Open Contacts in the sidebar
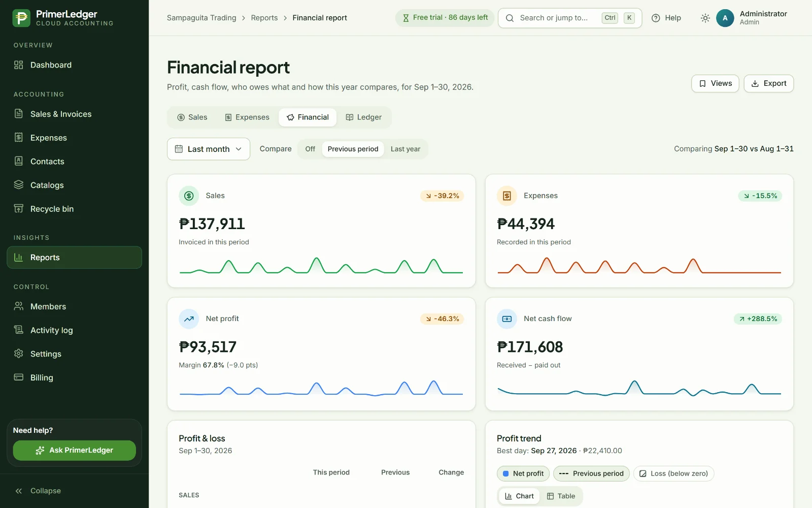812x508 pixels. pyautogui.click(x=74, y=162)
